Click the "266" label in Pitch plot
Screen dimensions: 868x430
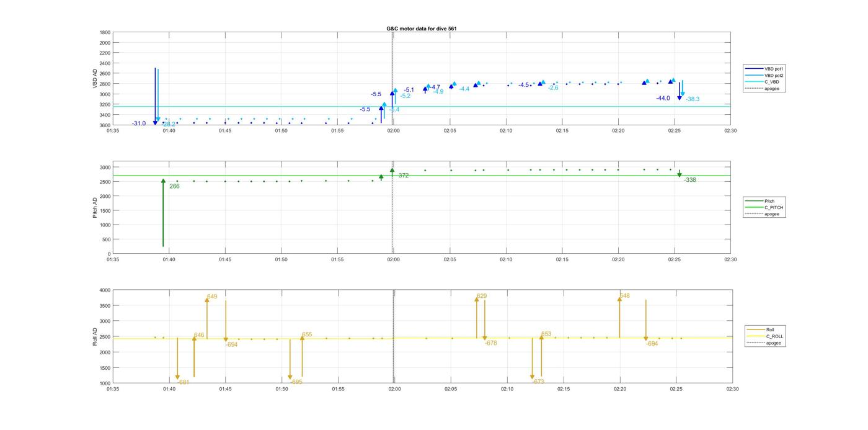174,186
